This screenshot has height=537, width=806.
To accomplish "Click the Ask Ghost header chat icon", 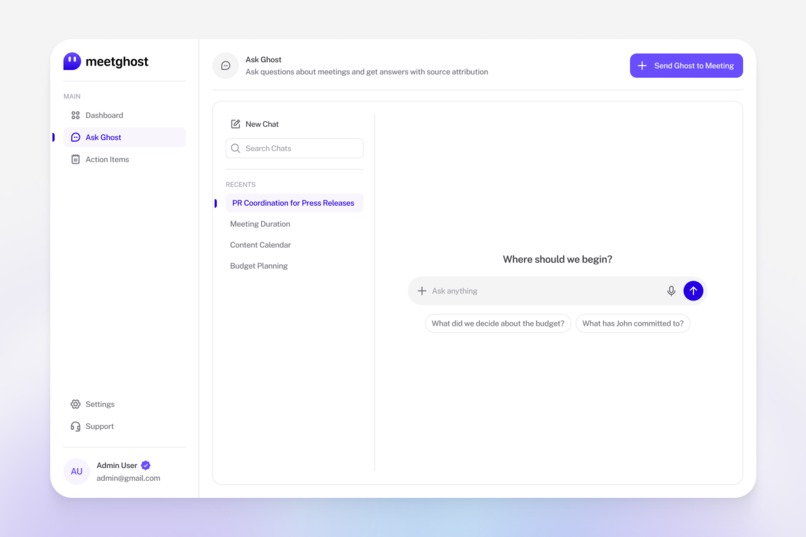I will pos(226,66).
